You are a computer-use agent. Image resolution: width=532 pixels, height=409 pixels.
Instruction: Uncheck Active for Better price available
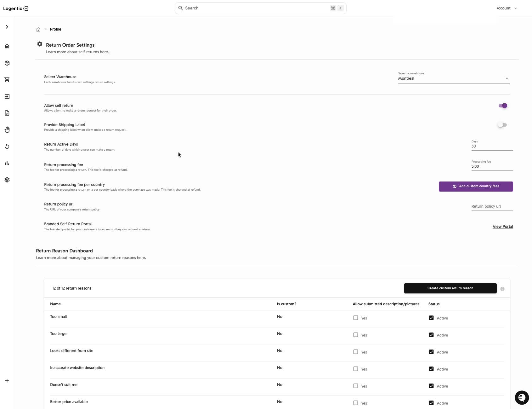pyautogui.click(x=431, y=403)
